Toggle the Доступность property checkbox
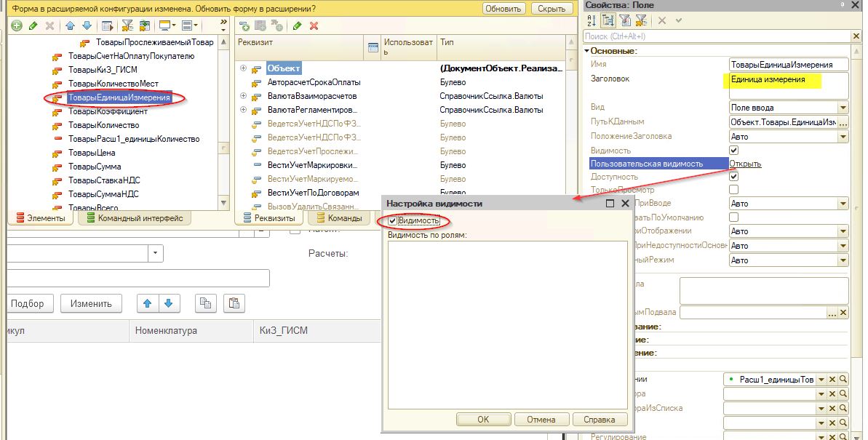The height and width of the screenshot is (440, 868). click(x=734, y=177)
